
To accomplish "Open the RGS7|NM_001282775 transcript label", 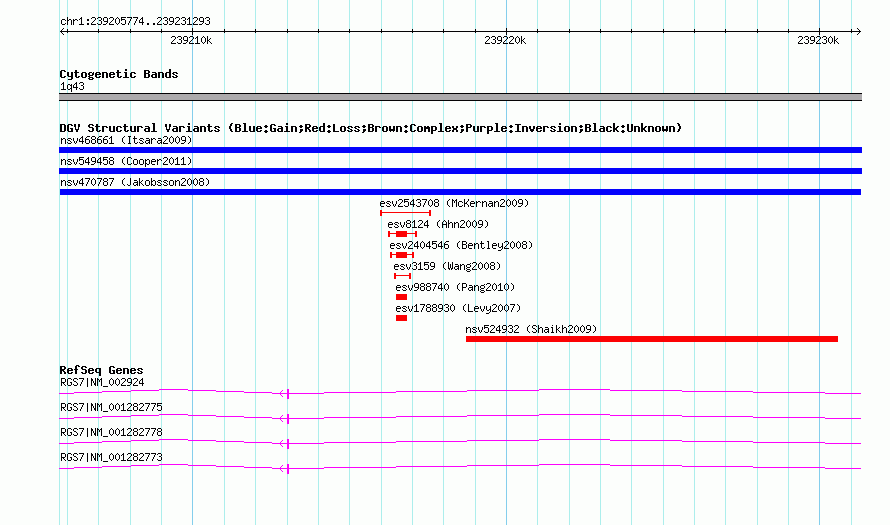I will click(x=111, y=408).
